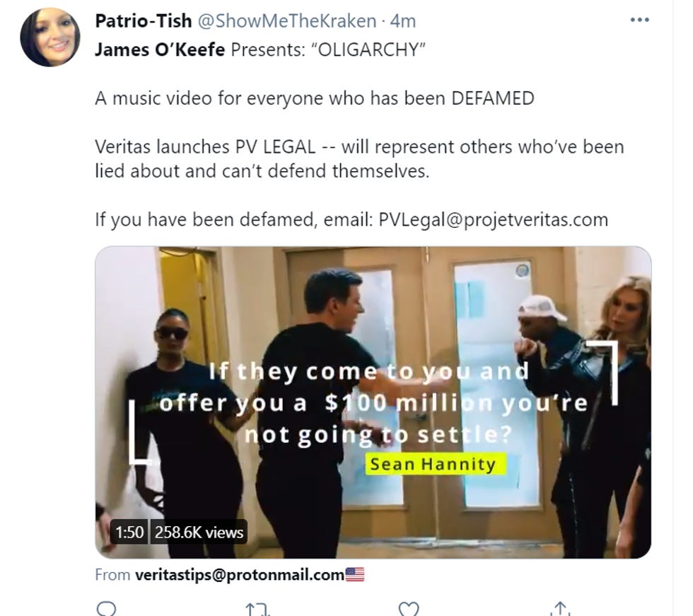Open the share icon below the tweet
693x616 pixels.
(560, 608)
